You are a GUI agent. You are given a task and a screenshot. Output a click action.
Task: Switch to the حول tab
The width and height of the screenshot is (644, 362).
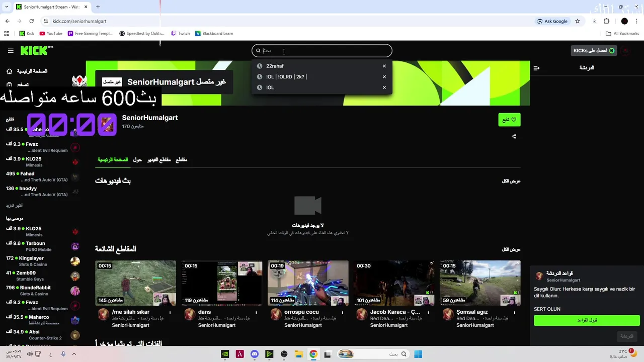[x=137, y=160]
